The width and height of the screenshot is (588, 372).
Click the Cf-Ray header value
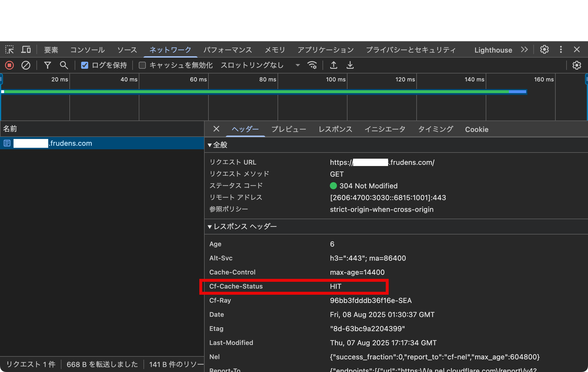coord(371,300)
